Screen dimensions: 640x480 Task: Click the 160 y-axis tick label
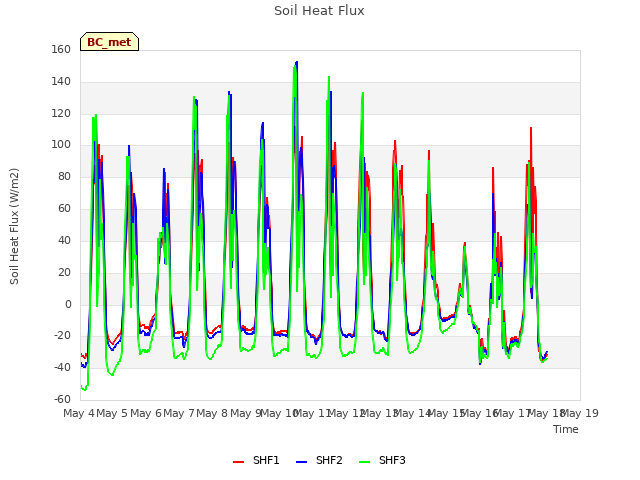pyautogui.click(x=61, y=49)
